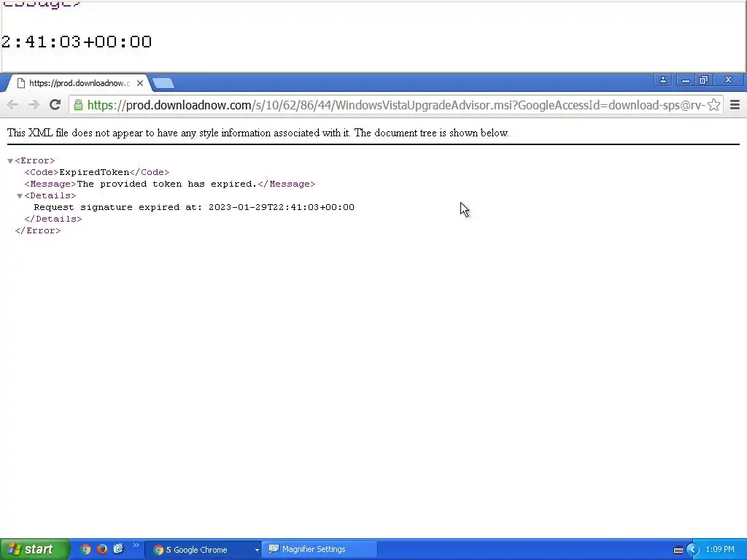Screen dimensions: 747x560
Task: Launch Firefox from quick launch
Action: 102,549
